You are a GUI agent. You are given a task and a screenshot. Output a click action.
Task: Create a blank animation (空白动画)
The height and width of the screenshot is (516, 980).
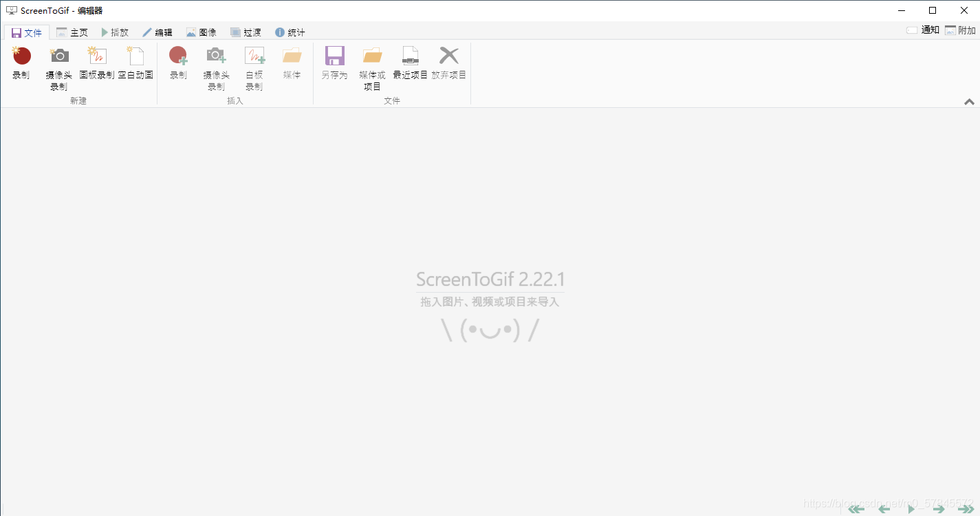coord(135,63)
